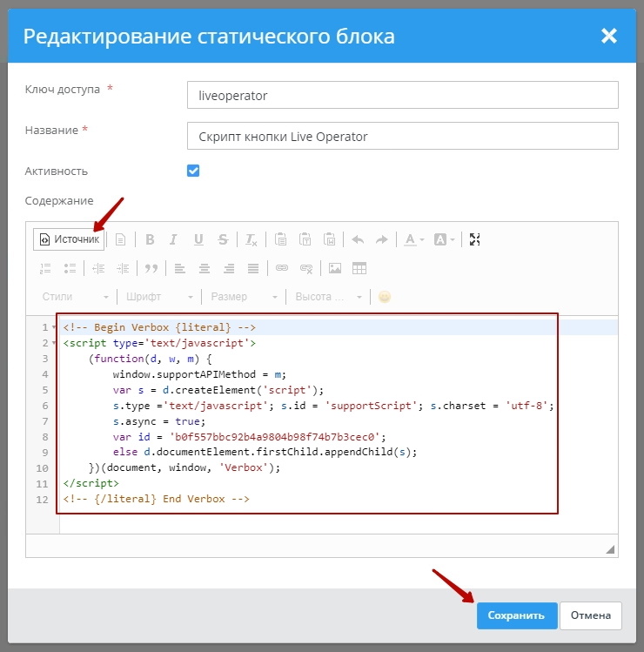644x652 pixels.
Task: Click the '{/literal} End Verbox' comment line
Action: pyautogui.click(x=156, y=499)
